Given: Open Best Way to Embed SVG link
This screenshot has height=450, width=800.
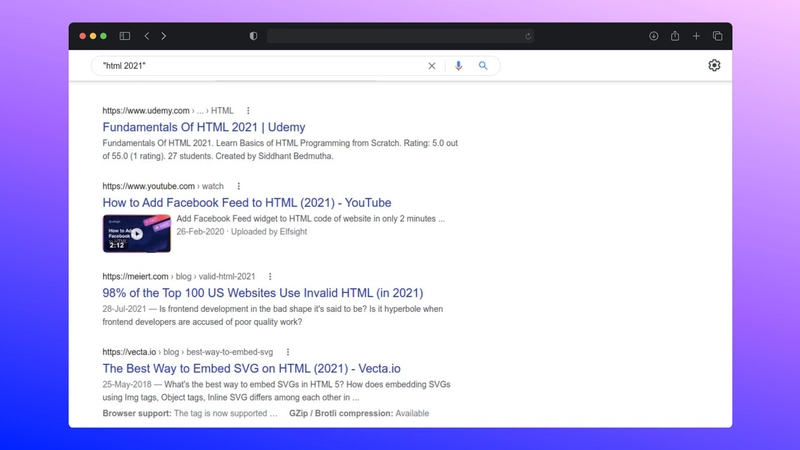Looking at the screenshot, I should [x=252, y=368].
